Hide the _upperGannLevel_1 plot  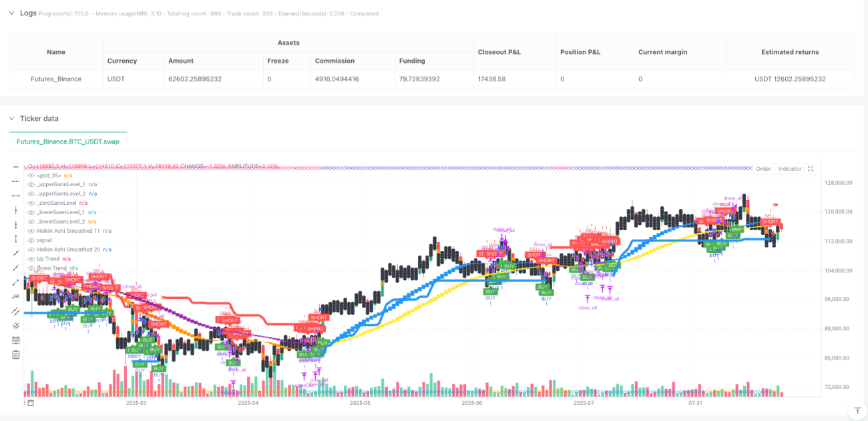(31, 184)
